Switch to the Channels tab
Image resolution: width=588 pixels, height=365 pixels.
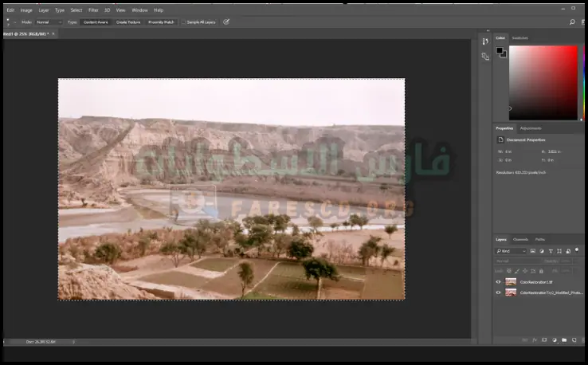(x=520, y=239)
